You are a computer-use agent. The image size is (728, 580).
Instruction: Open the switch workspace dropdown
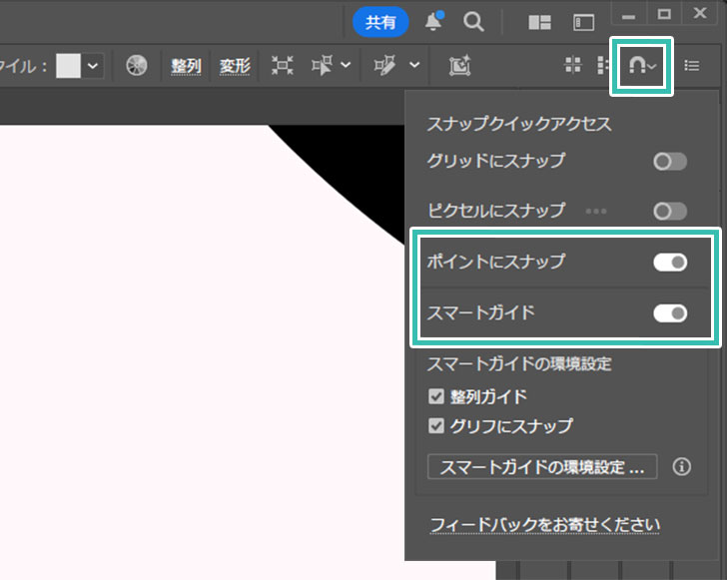click(583, 22)
